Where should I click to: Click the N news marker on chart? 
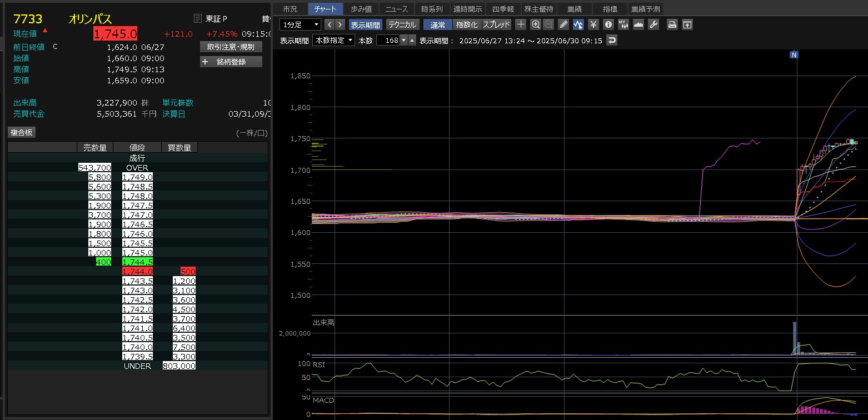click(794, 54)
